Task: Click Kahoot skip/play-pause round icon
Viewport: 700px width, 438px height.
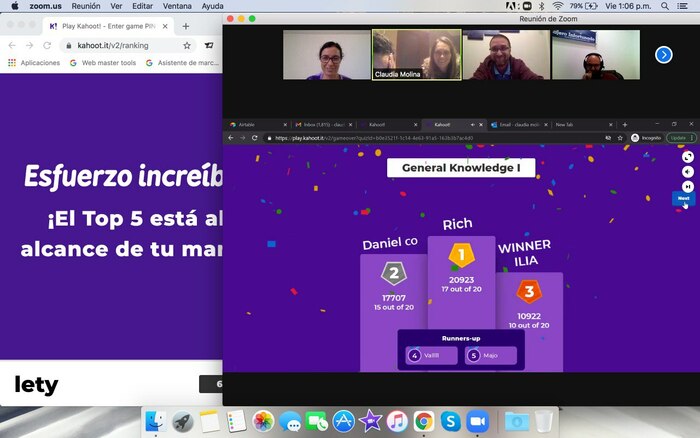Action: pos(688,187)
